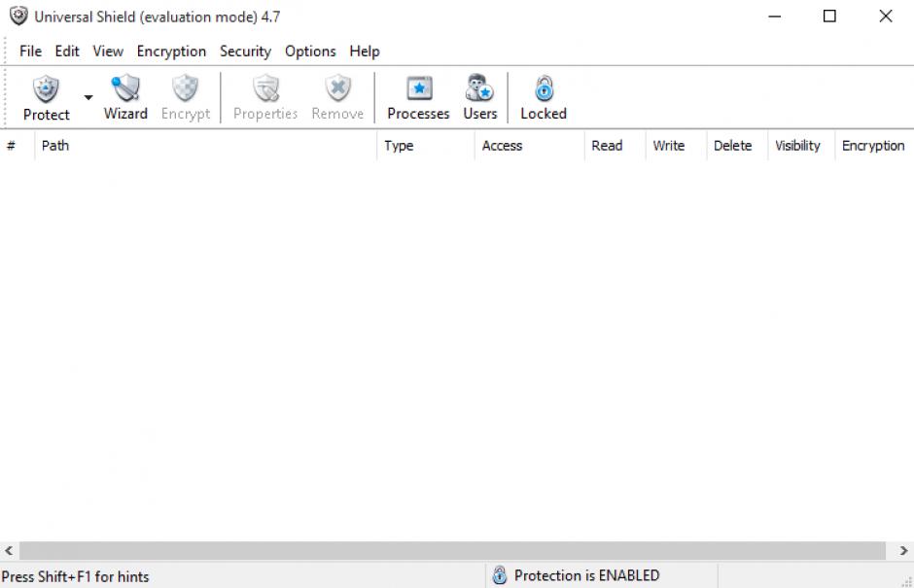
Task: Click the Press Shift+F1 for hints text
Action: tap(75, 577)
